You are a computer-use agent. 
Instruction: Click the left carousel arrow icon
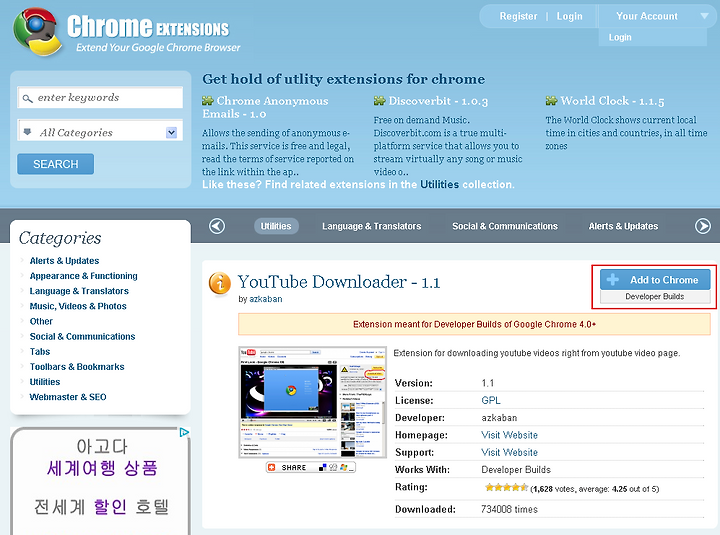(217, 226)
